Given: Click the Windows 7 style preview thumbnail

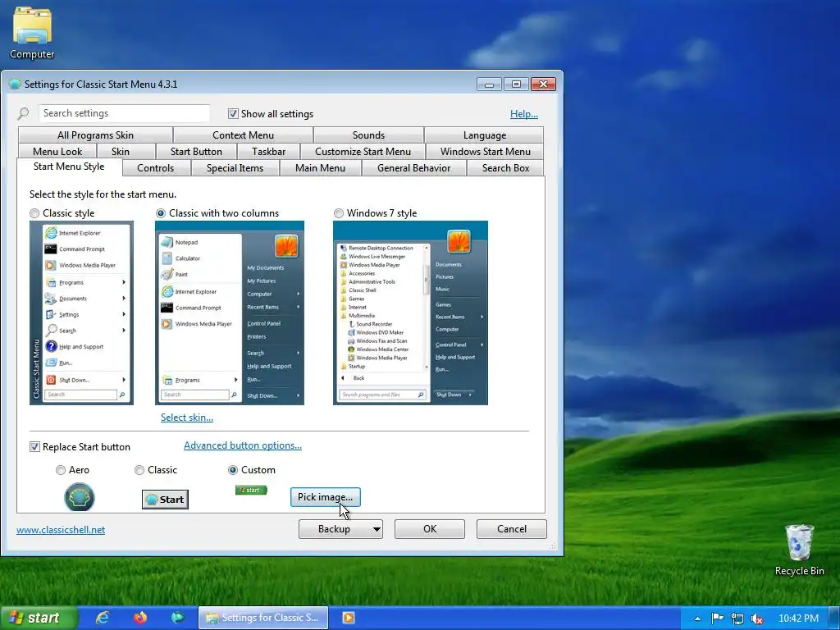Looking at the screenshot, I should coord(410,313).
